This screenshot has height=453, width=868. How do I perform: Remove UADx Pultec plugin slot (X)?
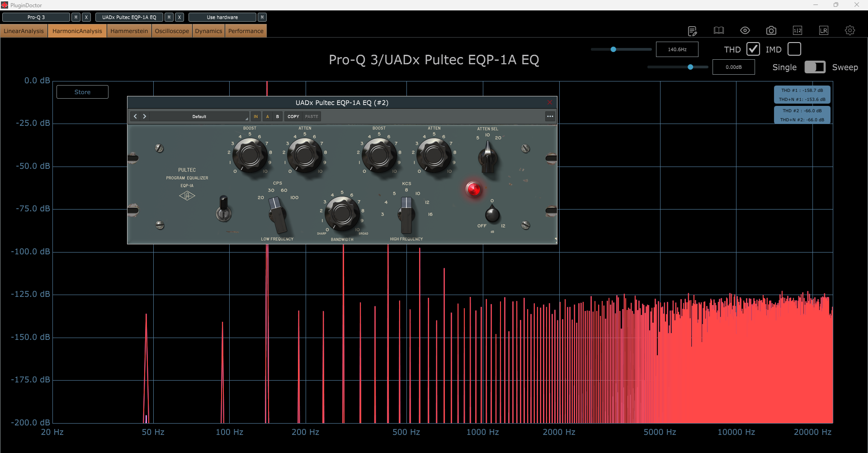179,17
